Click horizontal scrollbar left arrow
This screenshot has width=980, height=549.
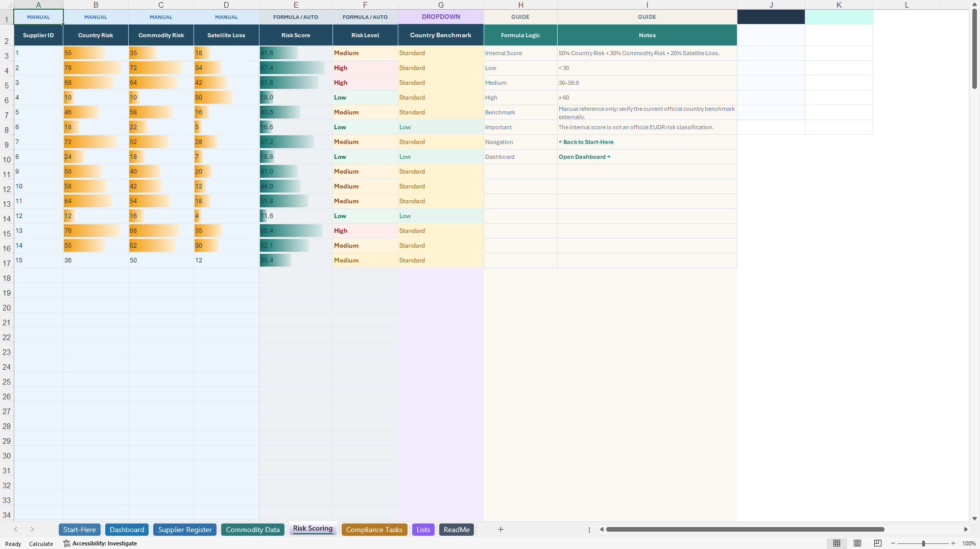[x=602, y=530]
